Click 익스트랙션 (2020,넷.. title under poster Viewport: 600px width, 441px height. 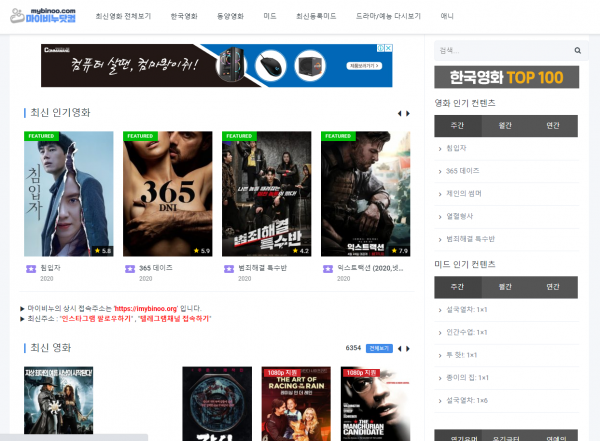coord(370,268)
